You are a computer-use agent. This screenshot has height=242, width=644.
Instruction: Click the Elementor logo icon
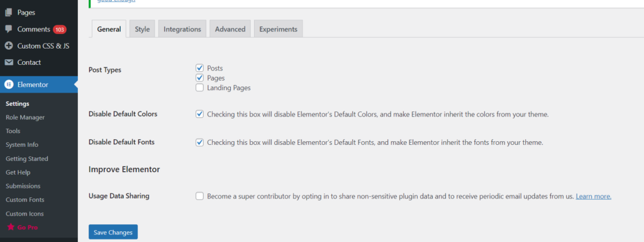tap(9, 85)
